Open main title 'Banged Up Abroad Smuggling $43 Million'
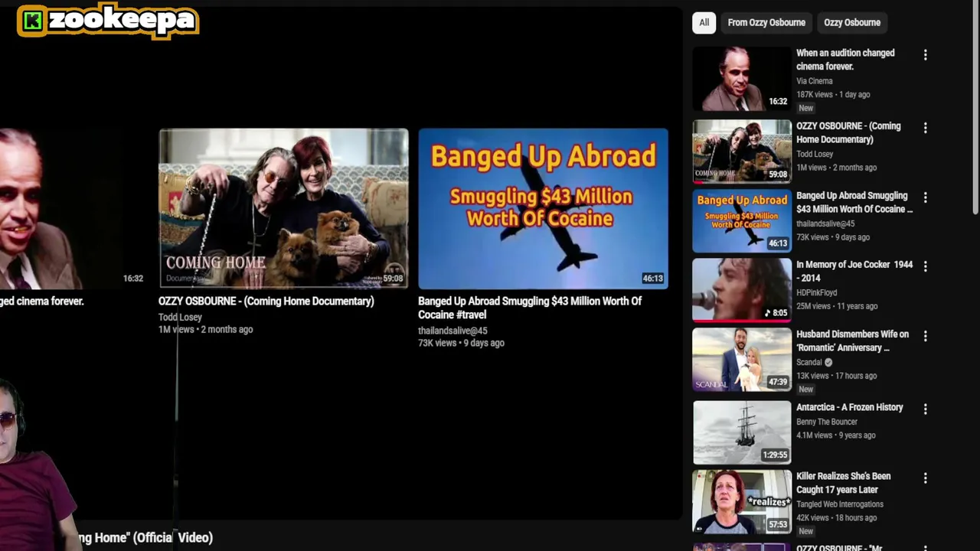Viewport: 980px width, 551px height. coord(530,308)
